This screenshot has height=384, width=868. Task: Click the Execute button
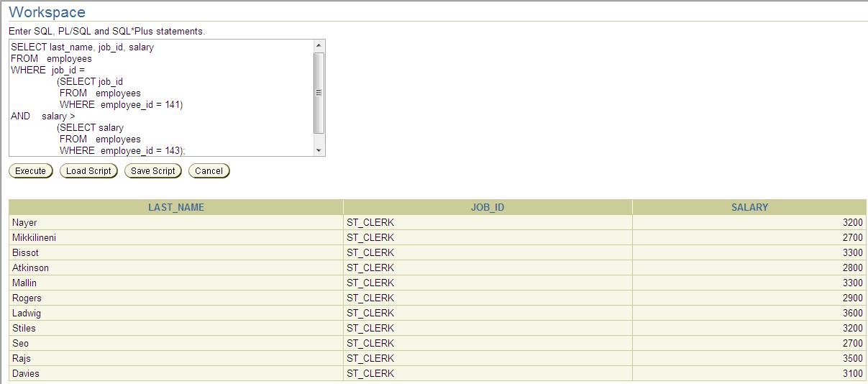30,171
